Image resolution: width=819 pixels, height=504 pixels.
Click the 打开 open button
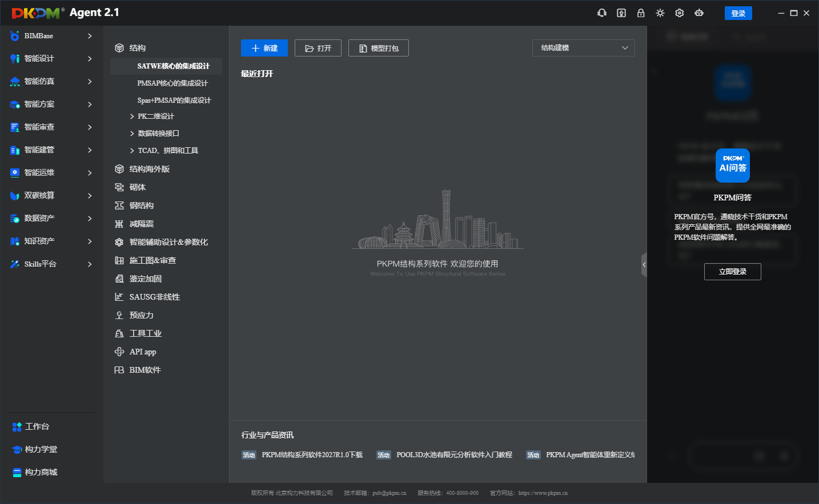pyautogui.click(x=318, y=48)
